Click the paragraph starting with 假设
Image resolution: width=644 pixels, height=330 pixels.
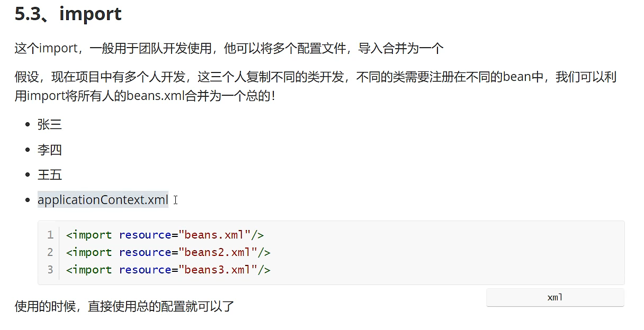[315, 77]
